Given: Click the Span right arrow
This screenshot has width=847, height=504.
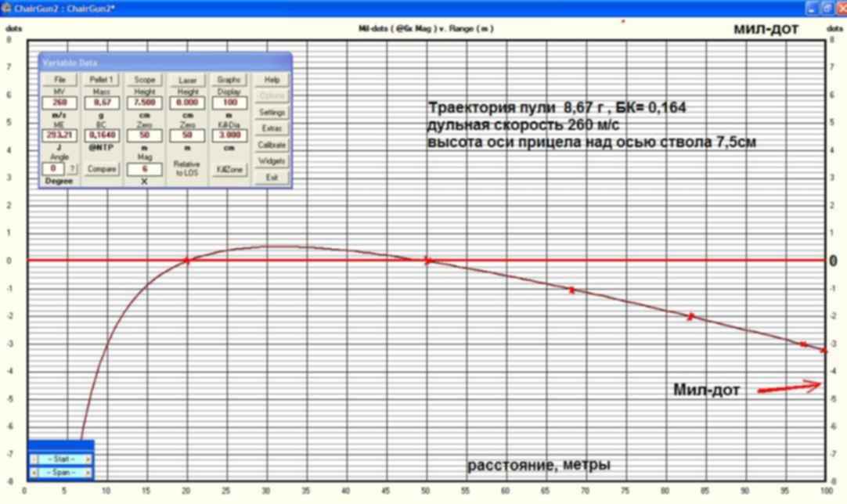Looking at the screenshot, I should (88, 473).
